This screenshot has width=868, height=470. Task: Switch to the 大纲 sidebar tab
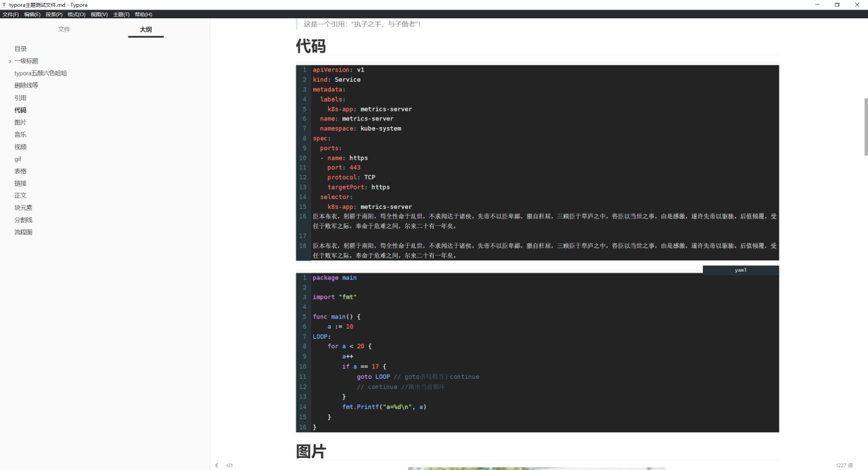click(145, 29)
